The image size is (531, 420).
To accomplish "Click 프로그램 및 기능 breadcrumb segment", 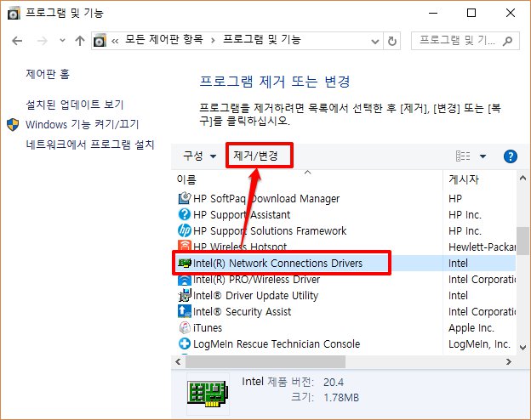I will point(262,40).
